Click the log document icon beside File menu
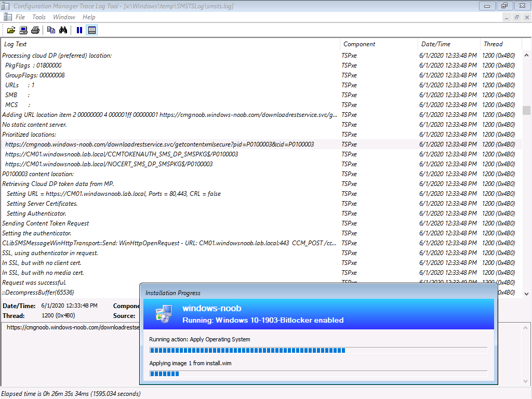The height and width of the screenshot is (399, 532). [x=7, y=17]
